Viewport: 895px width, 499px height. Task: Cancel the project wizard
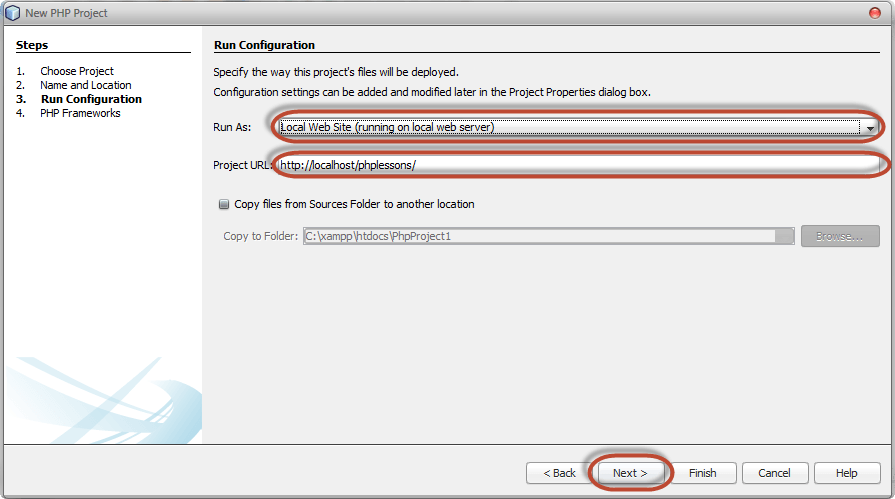[x=774, y=473]
